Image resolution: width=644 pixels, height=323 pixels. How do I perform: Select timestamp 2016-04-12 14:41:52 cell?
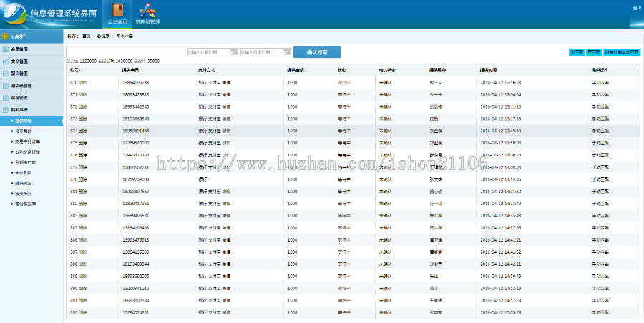click(501, 252)
